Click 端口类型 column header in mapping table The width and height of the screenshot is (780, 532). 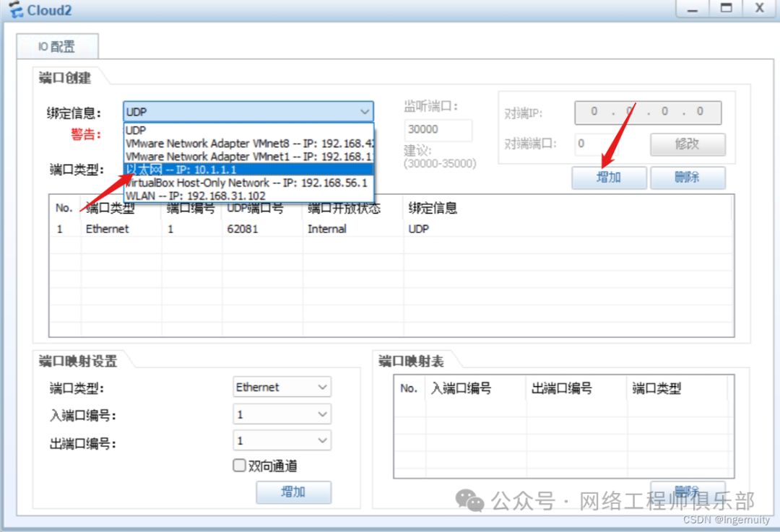(x=656, y=388)
